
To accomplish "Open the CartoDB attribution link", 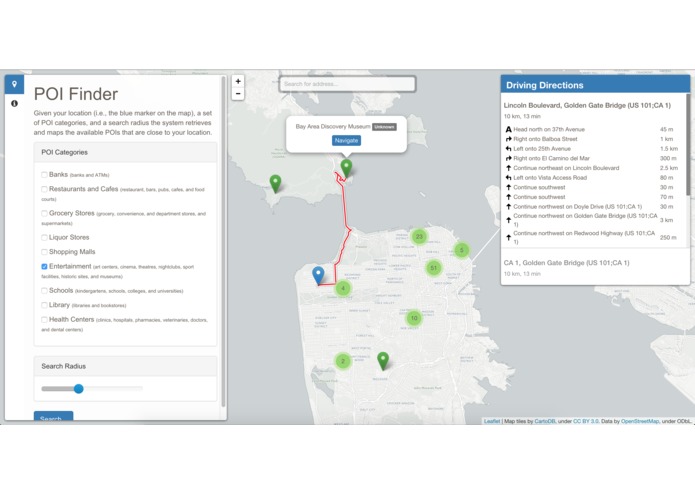I will tap(545, 421).
